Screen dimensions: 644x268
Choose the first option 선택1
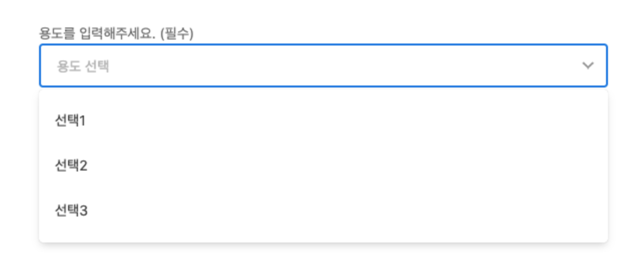323,121
